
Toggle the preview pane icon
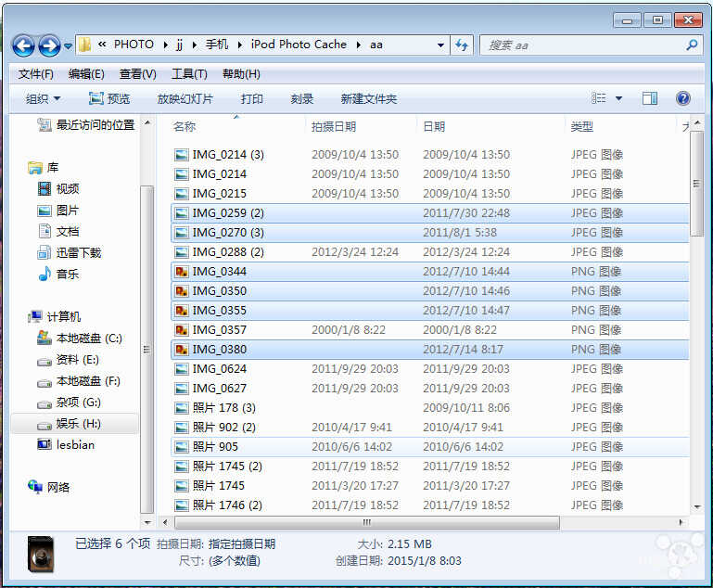pyautogui.click(x=649, y=98)
